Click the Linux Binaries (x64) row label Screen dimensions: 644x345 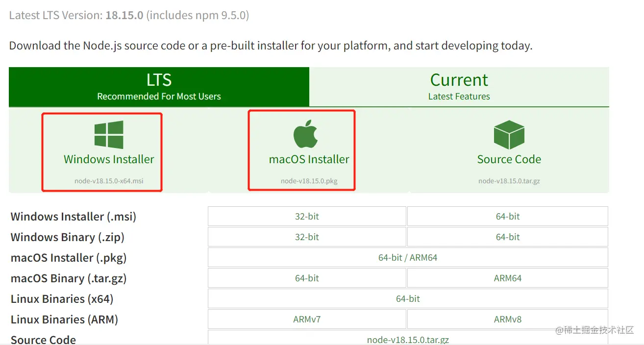(62, 299)
